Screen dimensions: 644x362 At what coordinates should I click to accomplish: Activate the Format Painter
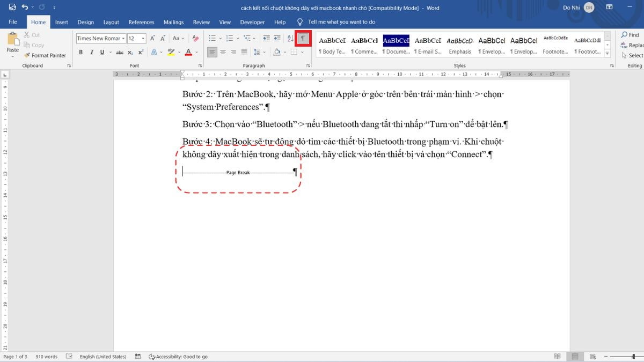pos(45,55)
